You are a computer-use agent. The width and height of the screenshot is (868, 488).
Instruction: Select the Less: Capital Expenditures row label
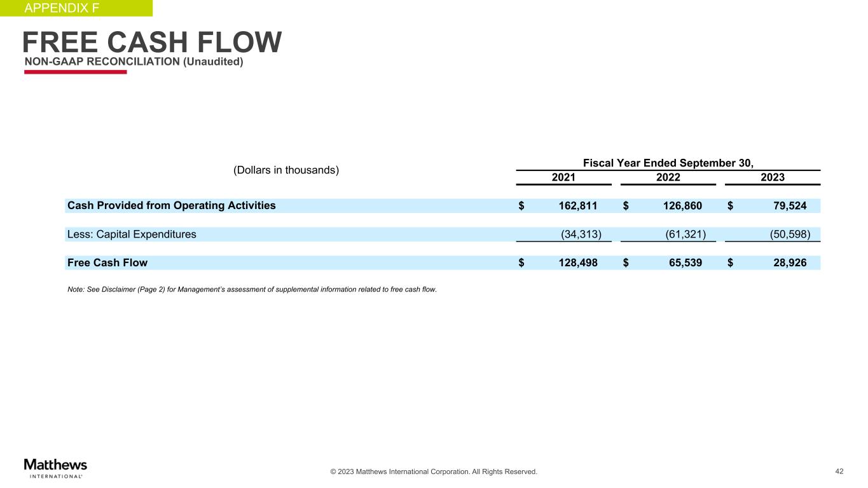pyautogui.click(x=132, y=234)
